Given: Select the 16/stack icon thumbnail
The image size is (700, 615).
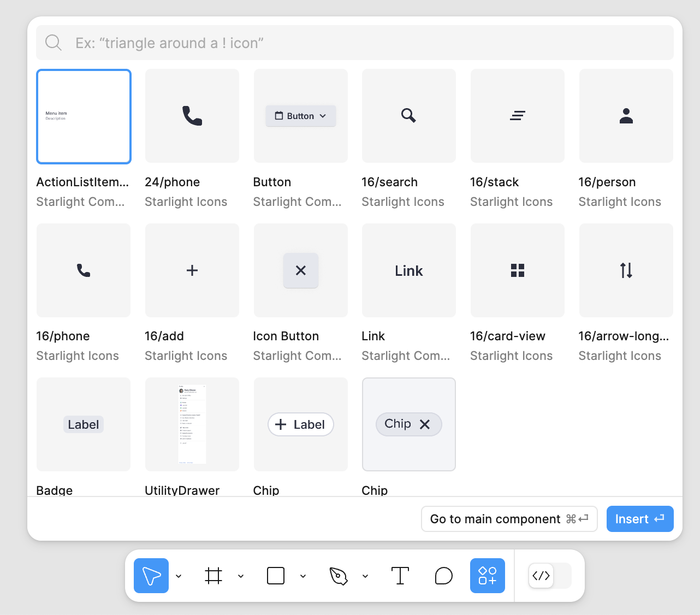Looking at the screenshot, I should coord(518,116).
